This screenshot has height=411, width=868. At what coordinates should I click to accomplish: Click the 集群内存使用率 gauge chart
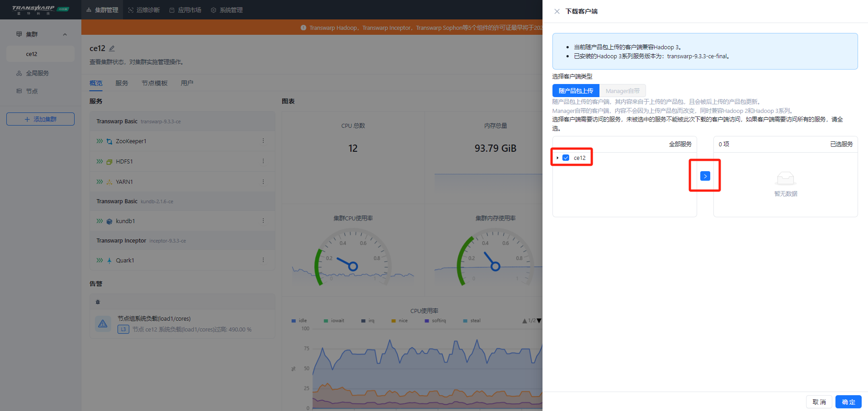point(495,257)
